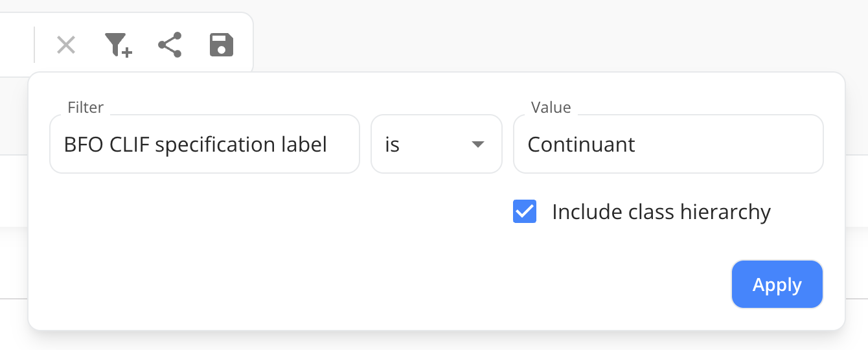
Task: Click the search box left of divider
Action: point(16,45)
